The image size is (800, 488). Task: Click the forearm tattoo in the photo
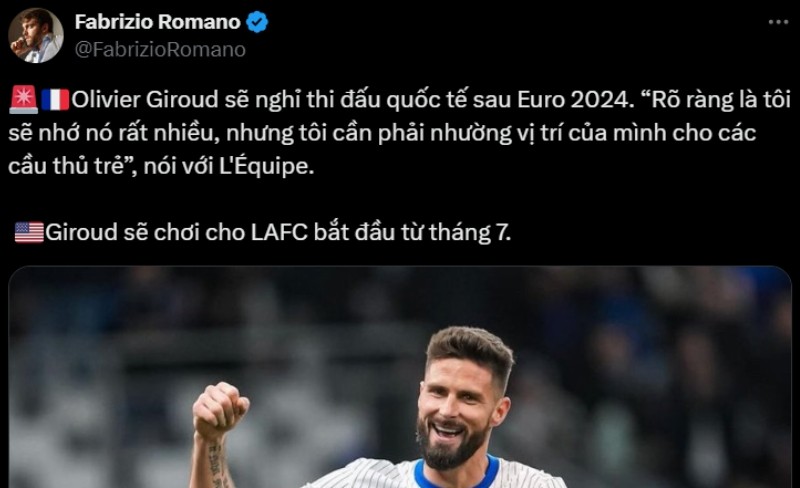click(216, 463)
